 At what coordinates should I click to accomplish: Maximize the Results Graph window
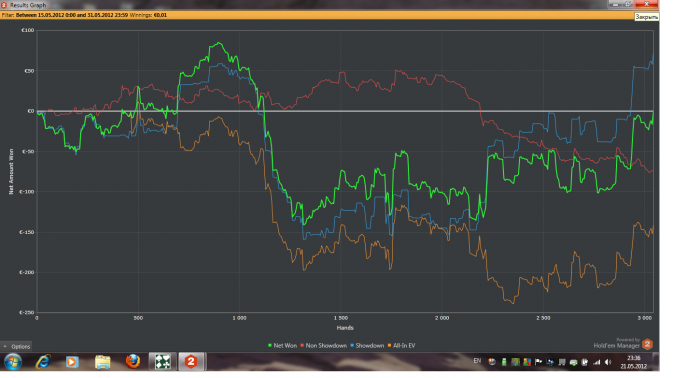pos(628,4)
